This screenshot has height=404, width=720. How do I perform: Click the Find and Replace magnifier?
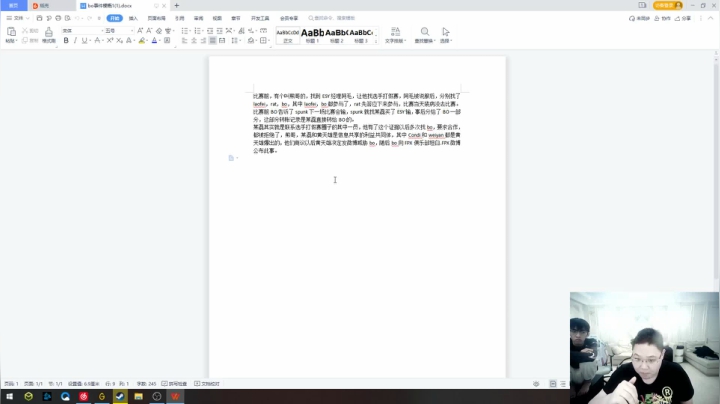(425, 34)
